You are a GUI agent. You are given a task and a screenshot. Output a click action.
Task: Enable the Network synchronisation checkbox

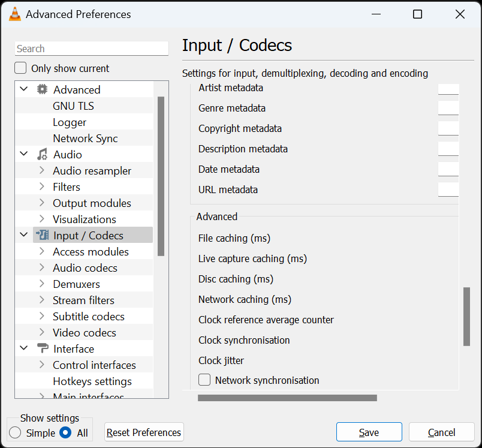[204, 380]
